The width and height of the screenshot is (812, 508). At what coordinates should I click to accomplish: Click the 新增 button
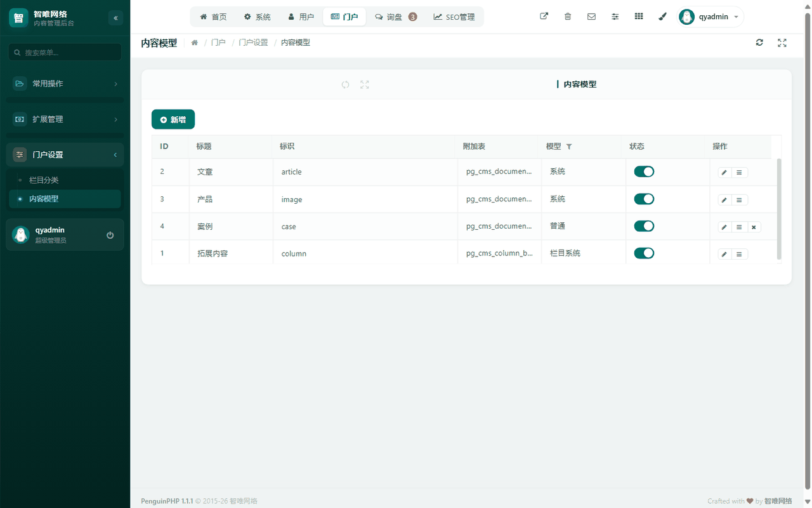pos(173,119)
